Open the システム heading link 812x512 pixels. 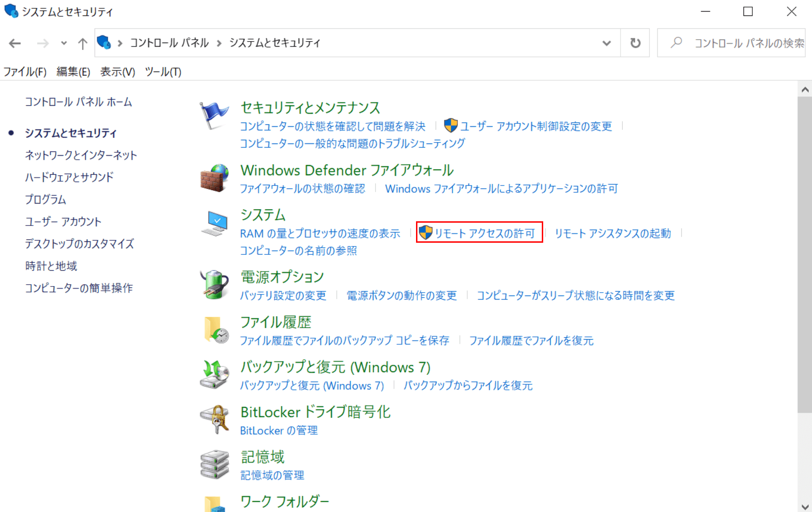point(263,215)
